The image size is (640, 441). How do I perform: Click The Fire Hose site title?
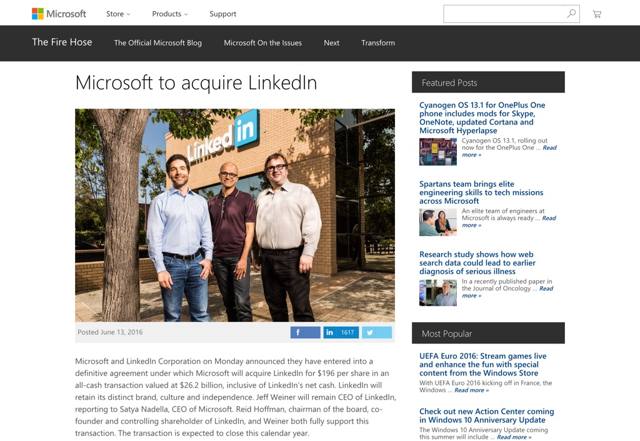[61, 43]
